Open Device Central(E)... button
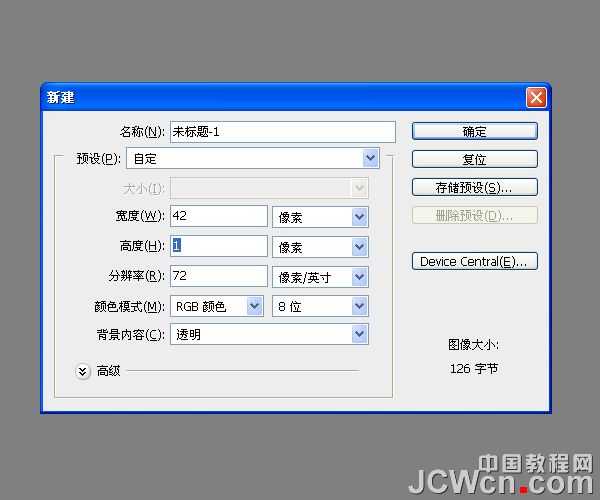The image size is (600, 500). (x=474, y=261)
